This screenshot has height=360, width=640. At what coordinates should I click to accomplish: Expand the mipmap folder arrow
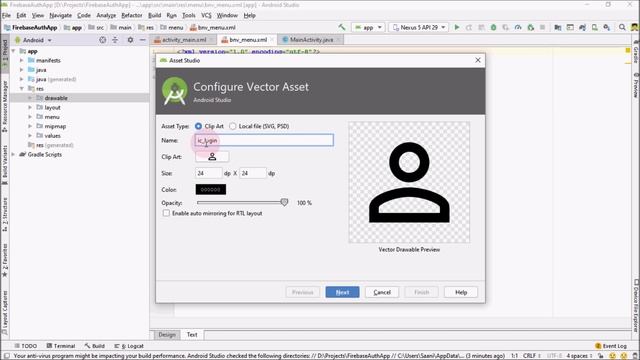tap(30, 126)
